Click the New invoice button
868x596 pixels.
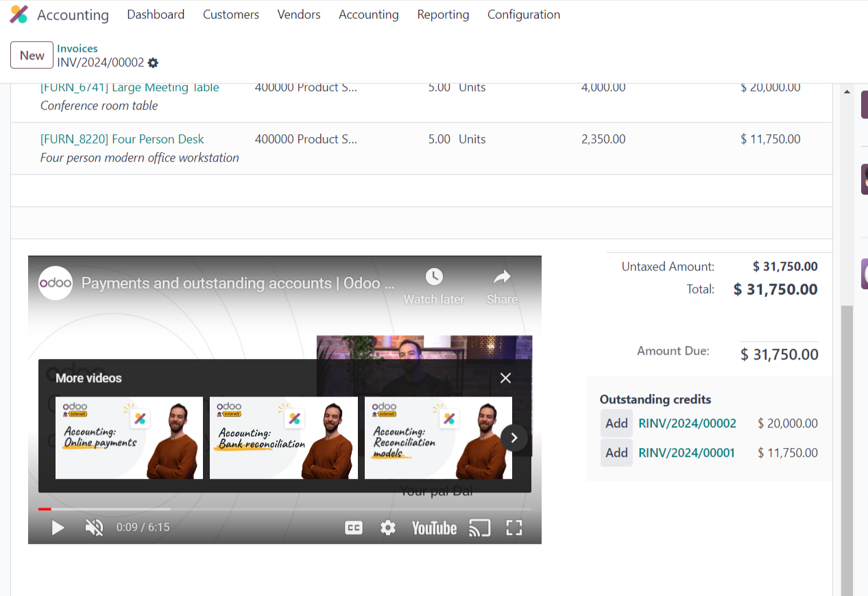pyautogui.click(x=32, y=55)
